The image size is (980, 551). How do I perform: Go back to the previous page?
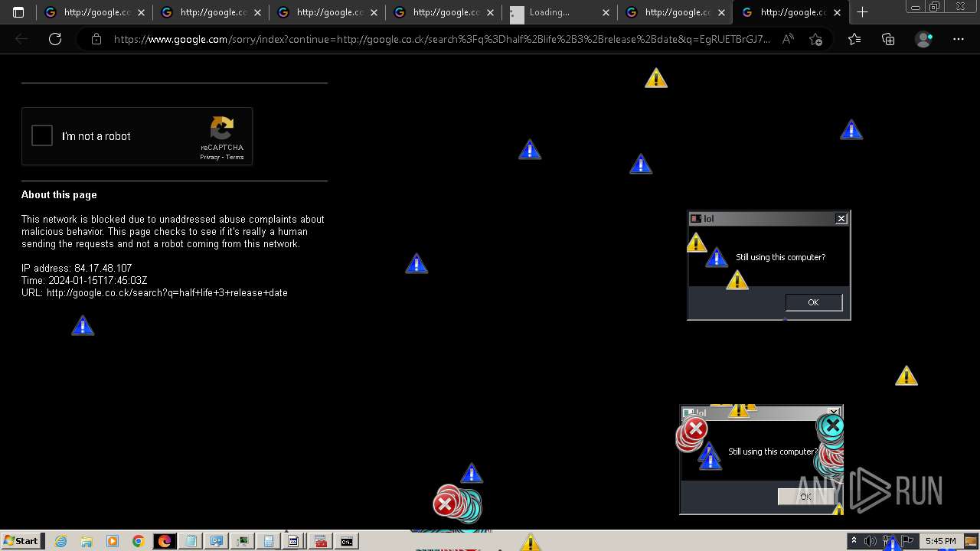pos(21,39)
